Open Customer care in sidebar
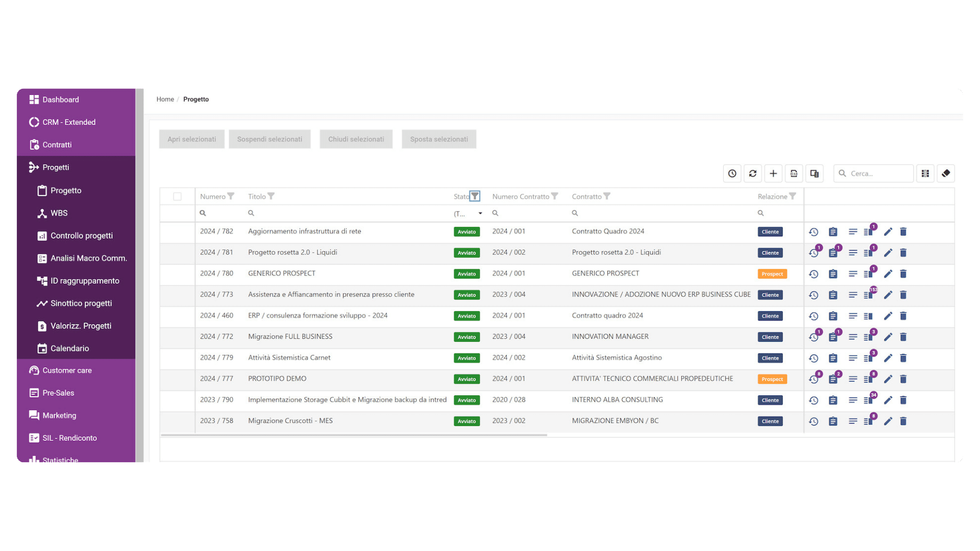The height and width of the screenshot is (551, 980). [x=76, y=370]
